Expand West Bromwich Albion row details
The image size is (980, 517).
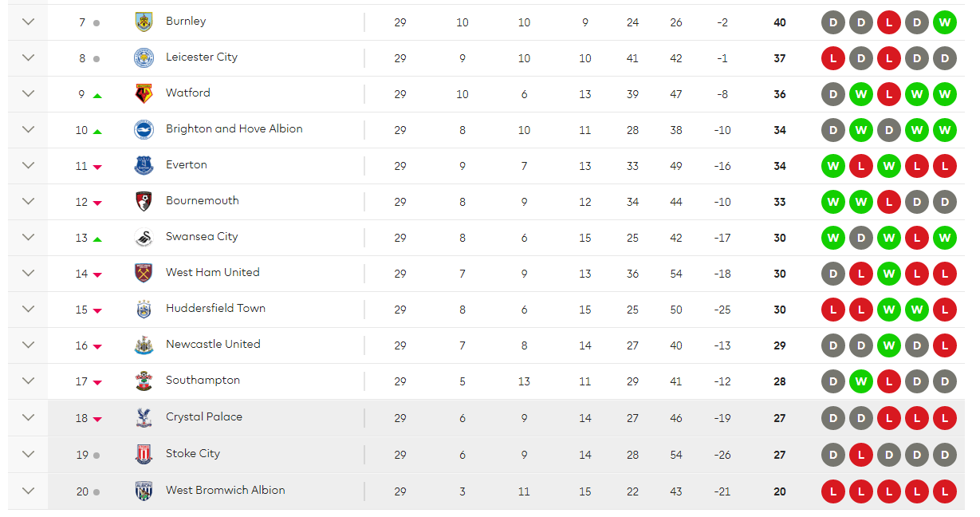(x=29, y=491)
